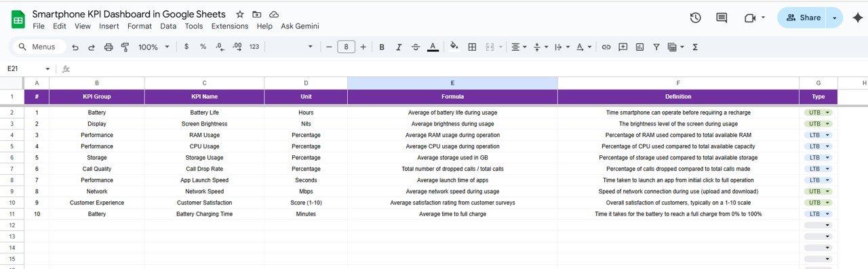This screenshot has width=868, height=269.
Task: Check the cloud document status icon
Action: coord(274,14)
